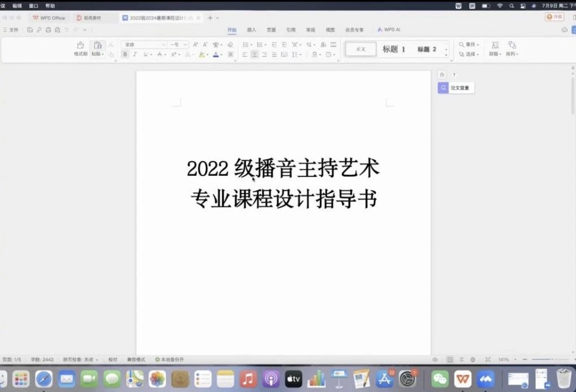Toggle italic formatting
Image resolution: width=576 pixels, height=392 pixels.
135,55
